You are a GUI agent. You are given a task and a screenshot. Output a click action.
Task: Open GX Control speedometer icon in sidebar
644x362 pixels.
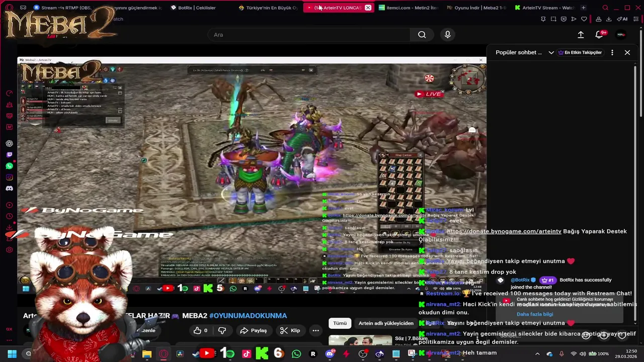[9, 94]
